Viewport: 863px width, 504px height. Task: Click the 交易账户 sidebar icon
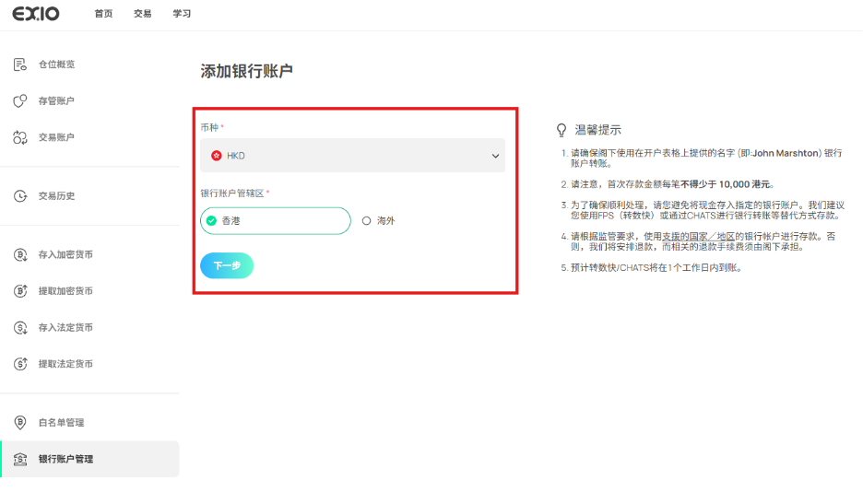pos(19,137)
